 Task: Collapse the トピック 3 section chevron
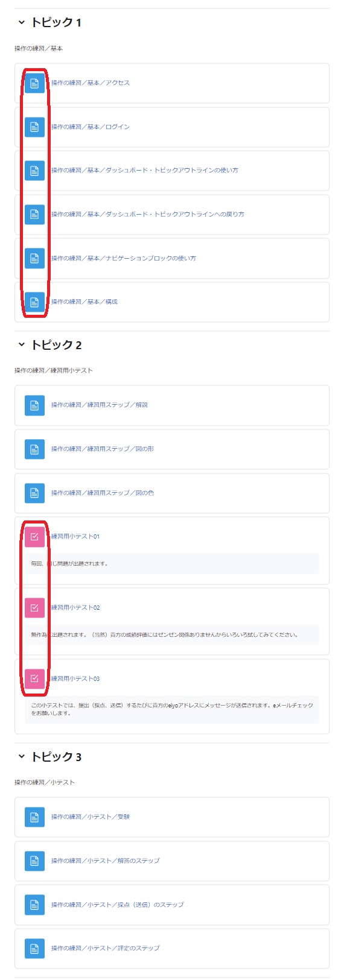[22, 756]
